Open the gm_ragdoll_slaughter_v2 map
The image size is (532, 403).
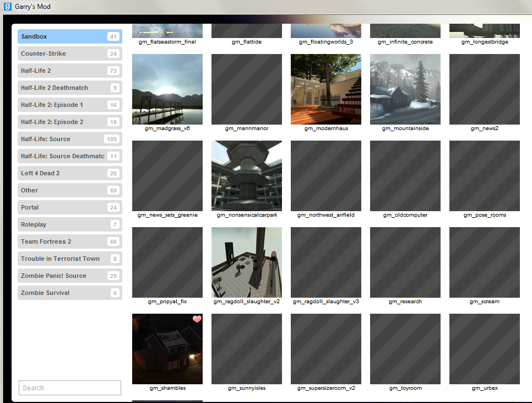(247, 262)
